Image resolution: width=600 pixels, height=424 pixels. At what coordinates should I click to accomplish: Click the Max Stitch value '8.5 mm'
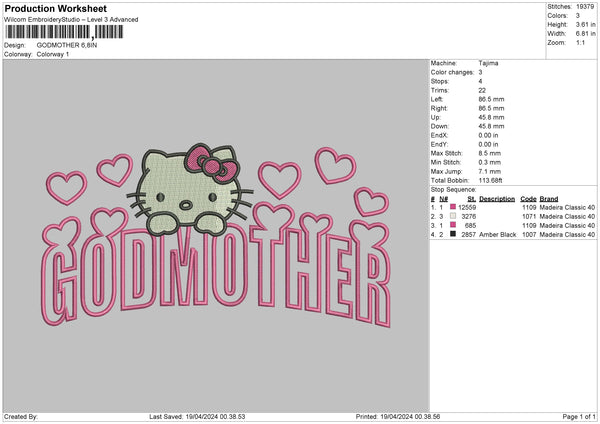coord(489,153)
